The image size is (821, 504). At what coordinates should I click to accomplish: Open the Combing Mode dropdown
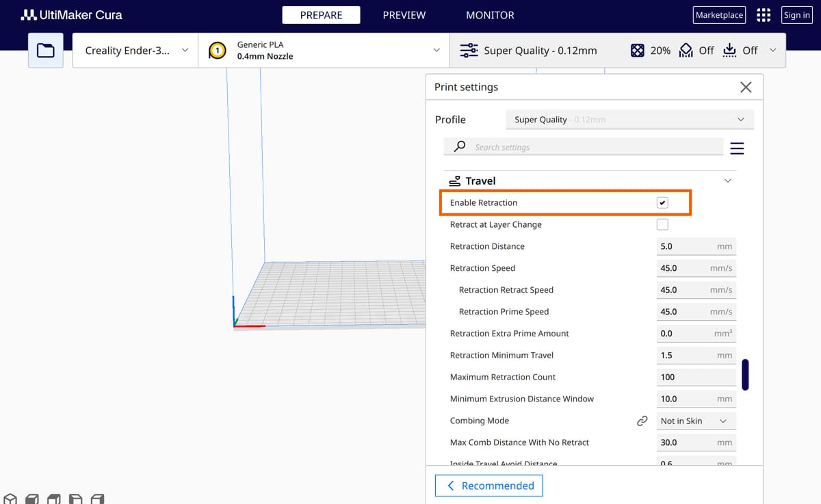pos(696,421)
